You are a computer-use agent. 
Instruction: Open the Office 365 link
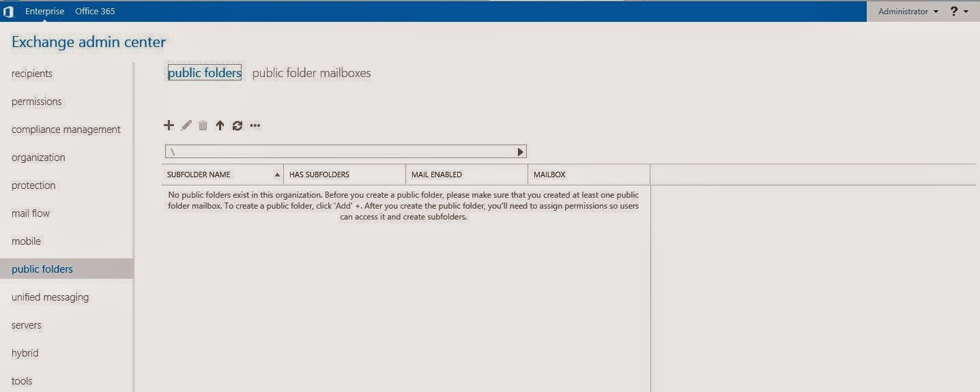click(x=95, y=12)
